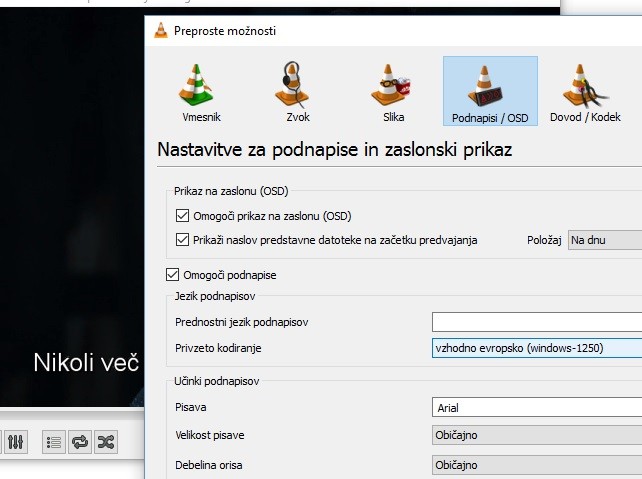Click the VLC cone icon in title bar
Image resolution: width=642 pixels, height=479 pixels.
point(161,30)
